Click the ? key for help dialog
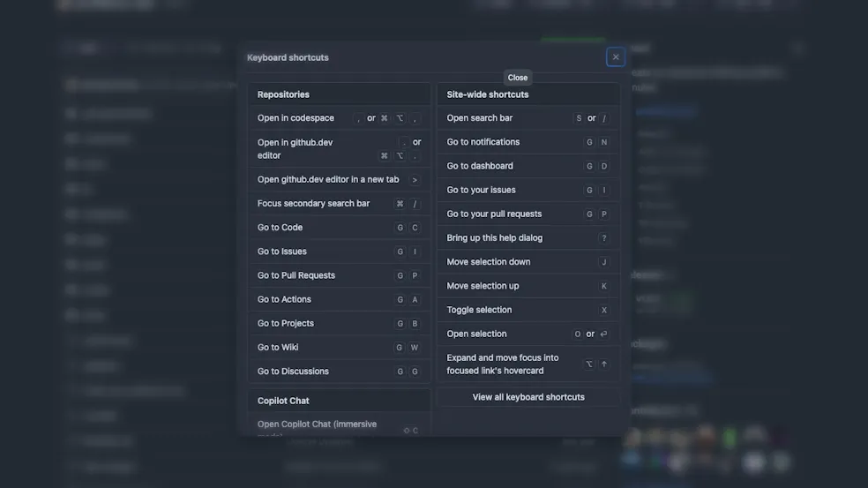 (604, 238)
